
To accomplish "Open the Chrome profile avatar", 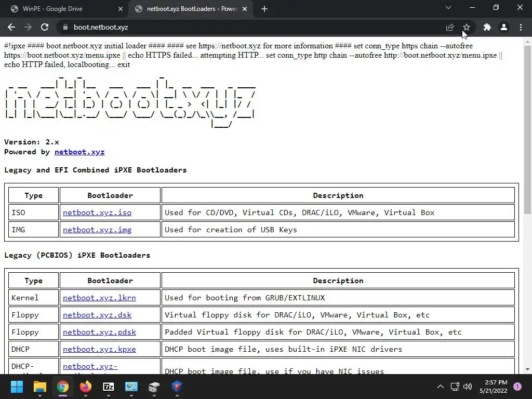I will coord(504,27).
